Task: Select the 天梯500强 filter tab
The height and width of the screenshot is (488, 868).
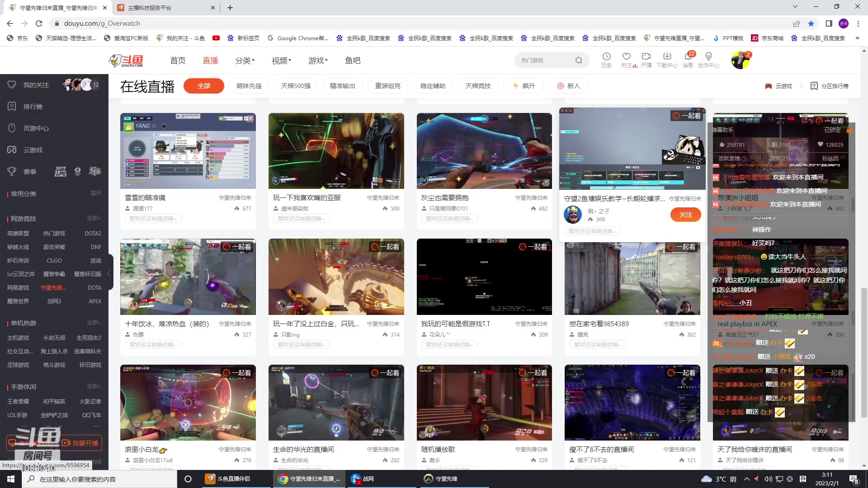Action: tap(296, 86)
